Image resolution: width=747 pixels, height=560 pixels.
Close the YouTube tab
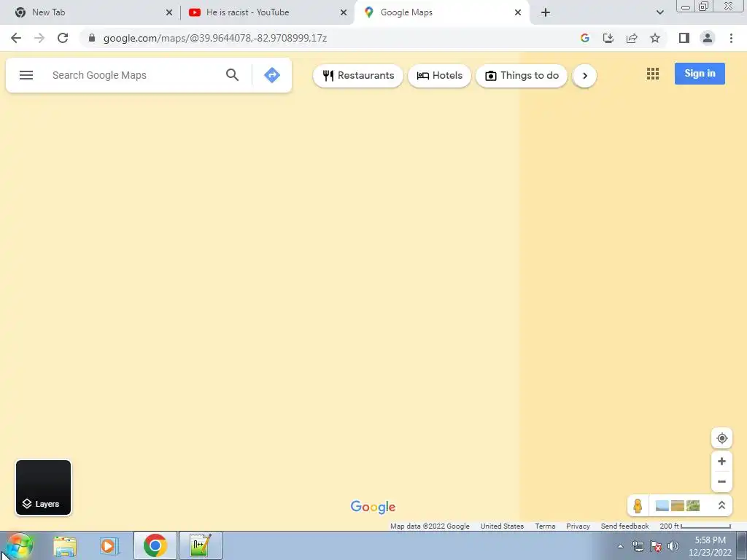pos(344,13)
